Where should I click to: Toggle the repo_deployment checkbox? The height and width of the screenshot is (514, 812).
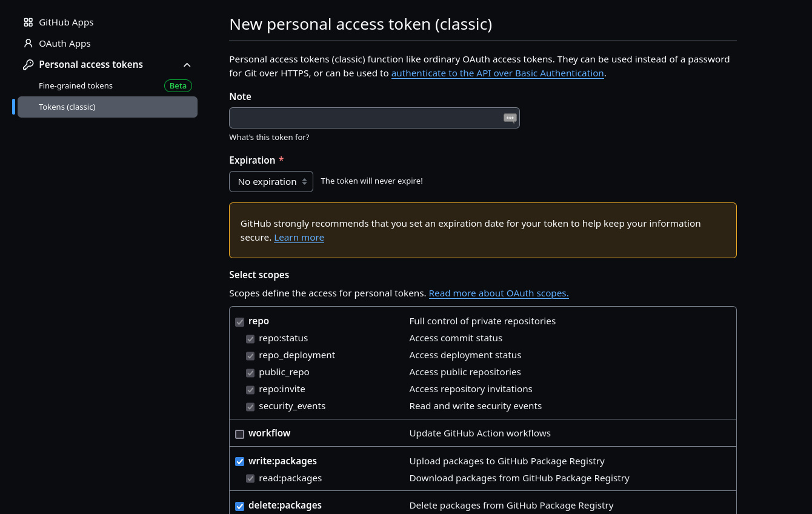(x=250, y=356)
